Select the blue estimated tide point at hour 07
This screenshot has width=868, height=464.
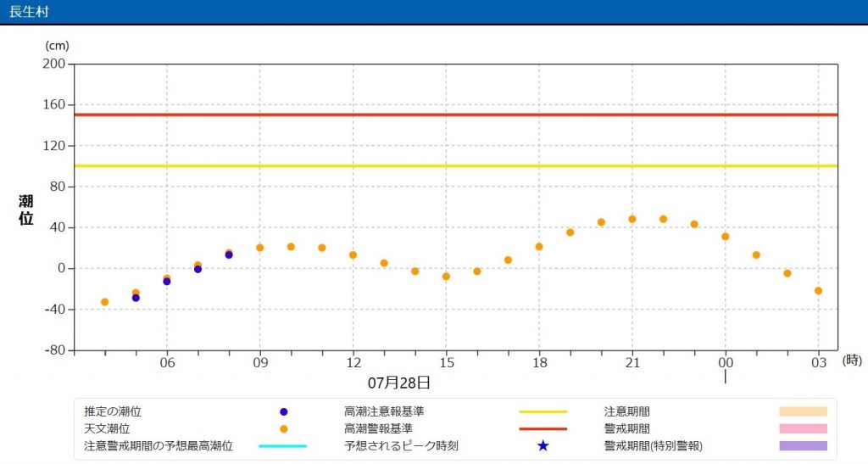pyautogui.click(x=198, y=270)
